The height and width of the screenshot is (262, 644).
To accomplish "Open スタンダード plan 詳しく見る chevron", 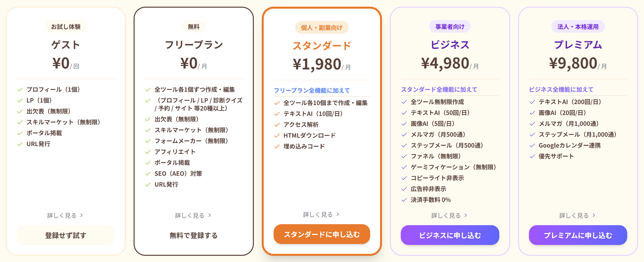I will click(338, 215).
